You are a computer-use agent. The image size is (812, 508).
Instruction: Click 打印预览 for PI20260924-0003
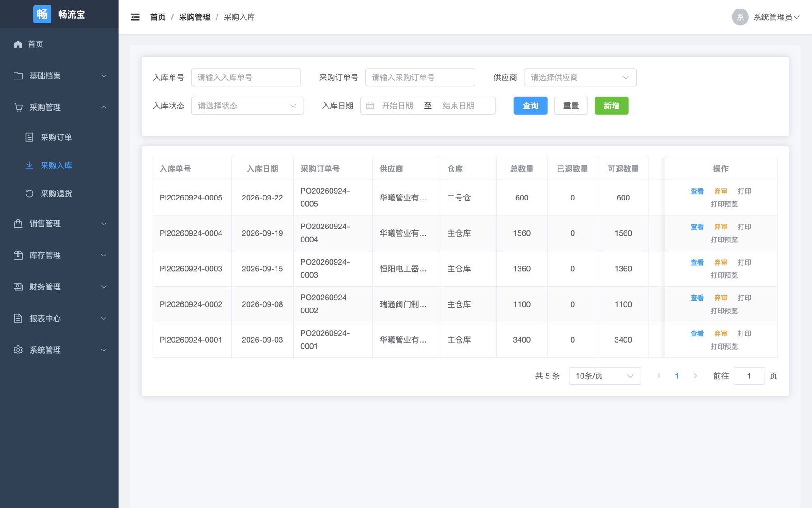point(724,275)
